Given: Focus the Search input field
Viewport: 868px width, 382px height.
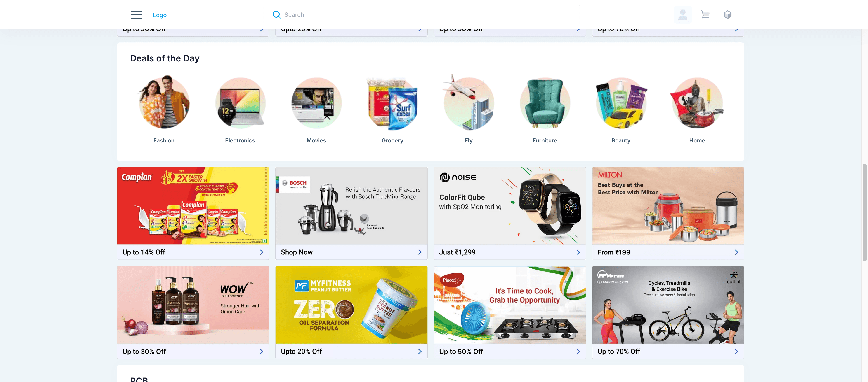Looking at the screenshot, I should 422,15.
